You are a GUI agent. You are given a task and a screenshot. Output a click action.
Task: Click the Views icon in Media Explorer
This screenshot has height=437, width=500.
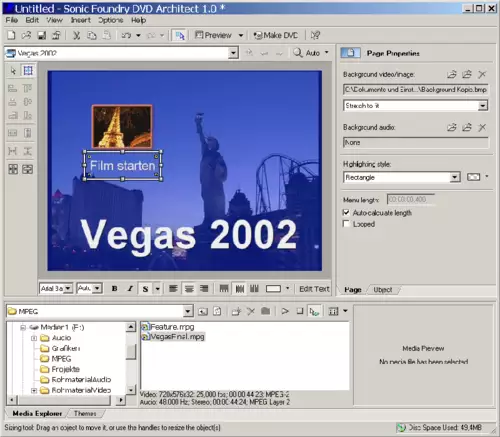(x=333, y=311)
